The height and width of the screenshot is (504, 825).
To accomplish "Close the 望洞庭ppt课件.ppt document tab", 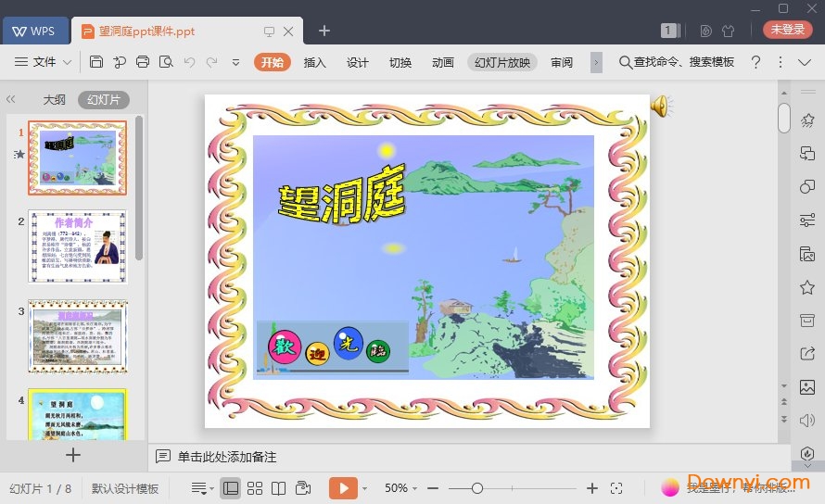I will point(288,31).
